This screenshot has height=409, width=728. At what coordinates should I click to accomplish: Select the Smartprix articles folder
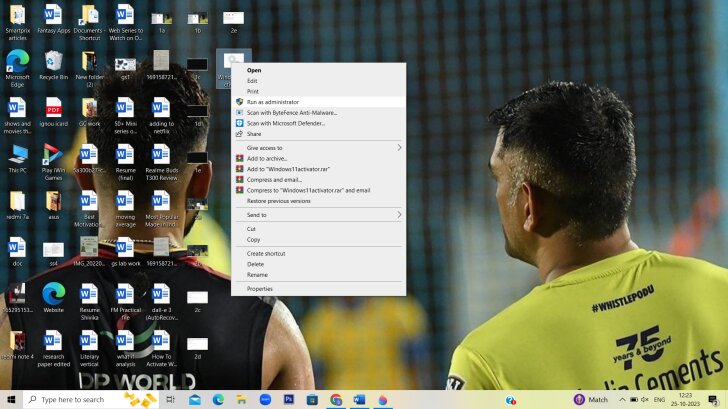point(17,22)
